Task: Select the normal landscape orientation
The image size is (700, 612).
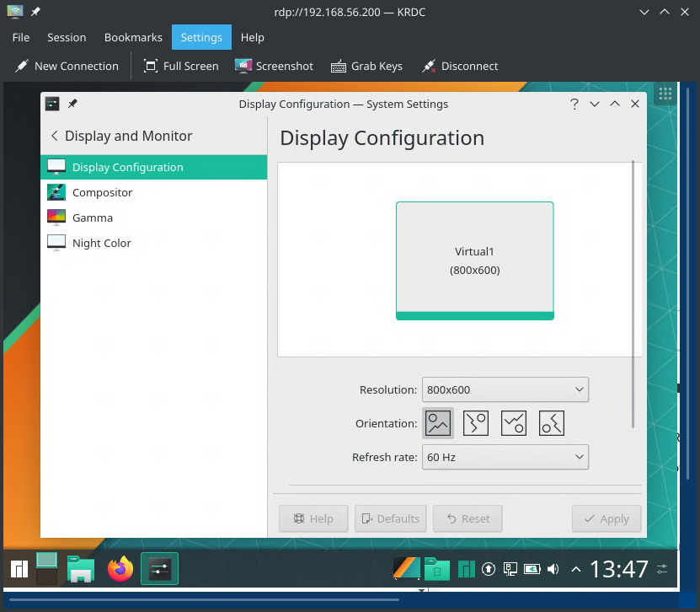Action: [x=438, y=423]
